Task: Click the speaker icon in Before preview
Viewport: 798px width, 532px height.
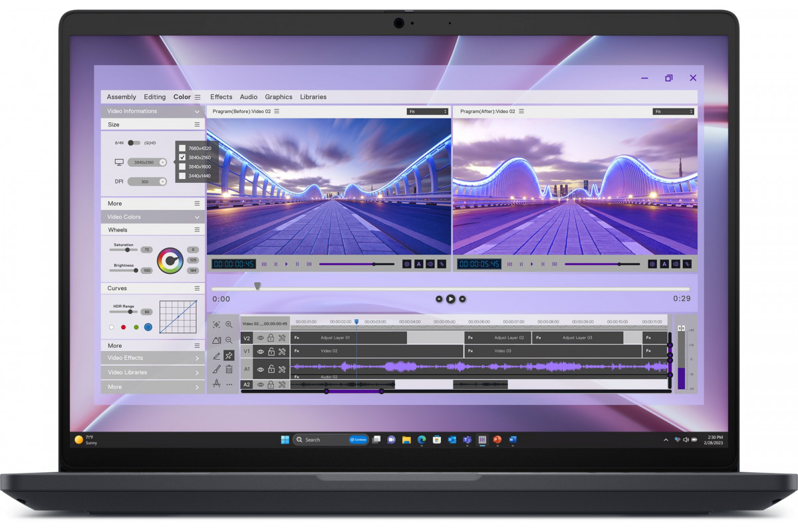Action: (430, 264)
